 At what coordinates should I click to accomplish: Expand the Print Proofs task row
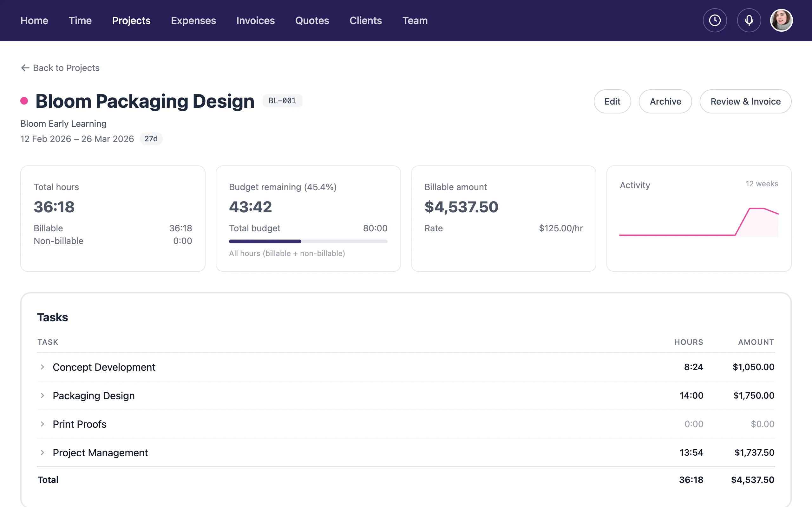point(42,424)
